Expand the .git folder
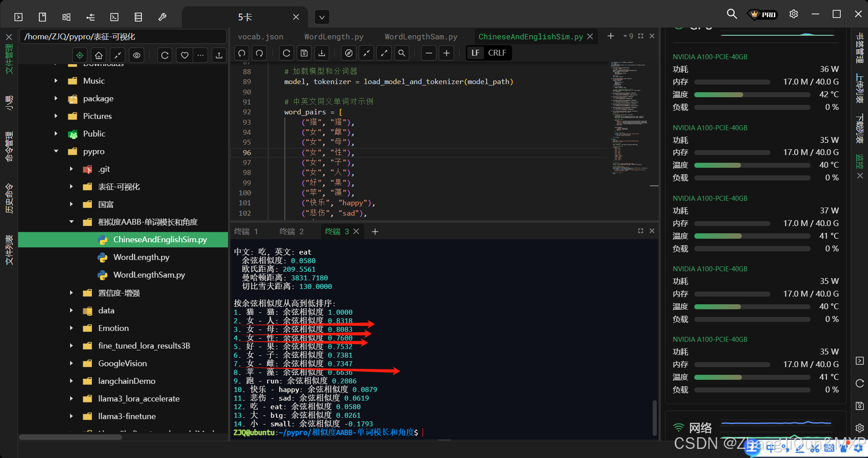The width and height of the screenshot is (868, 458). 71,169
